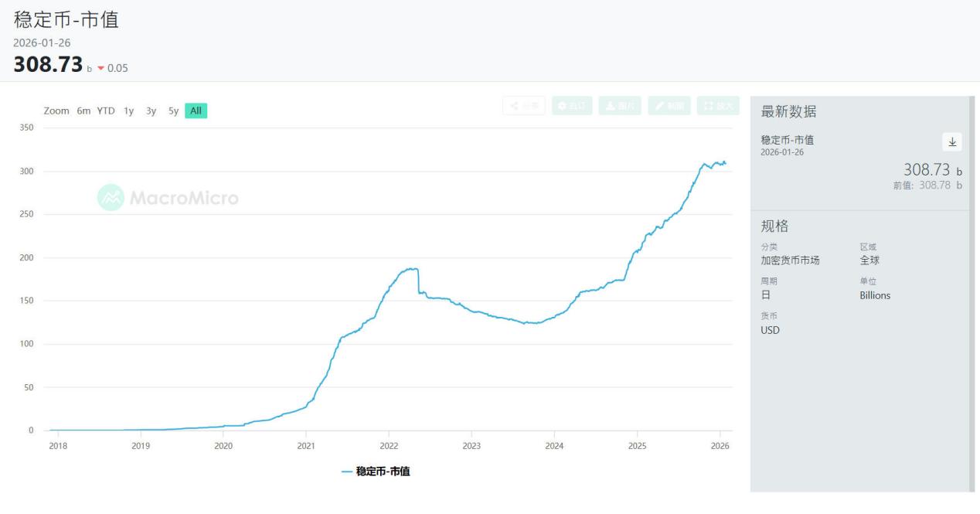
Task: Click the 稳定币-市值 page title
Action: [66, 20]
